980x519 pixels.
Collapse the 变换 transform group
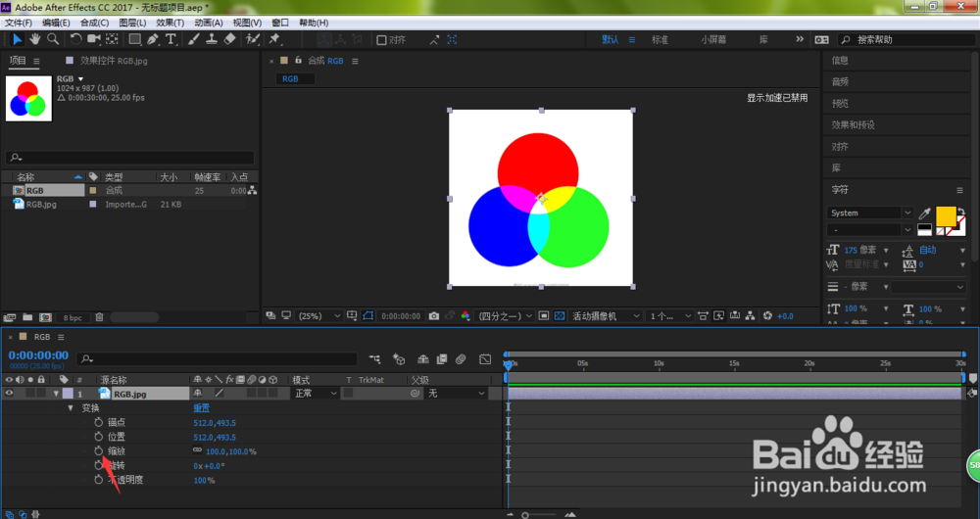[x=71, y=407]
